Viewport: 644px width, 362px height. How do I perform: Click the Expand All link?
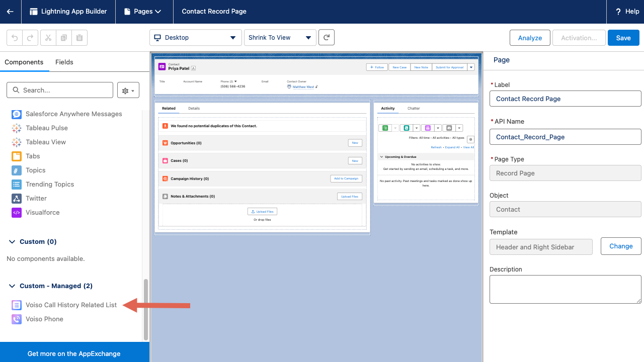pos(452,147)
